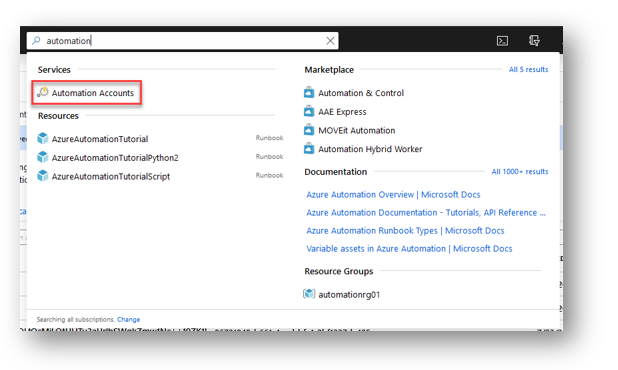
Task: Click the Automation Accounts gear icon
Action: coord(43,92)
